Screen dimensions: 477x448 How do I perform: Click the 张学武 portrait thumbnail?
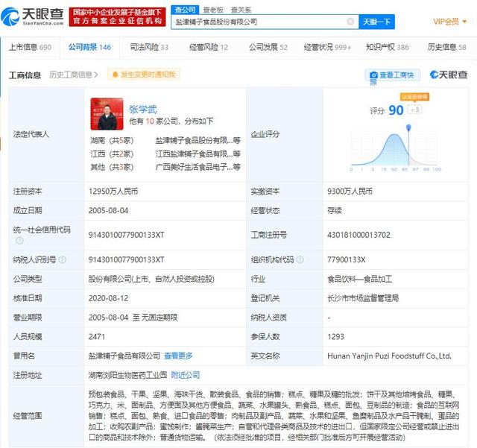click(107, 114)
